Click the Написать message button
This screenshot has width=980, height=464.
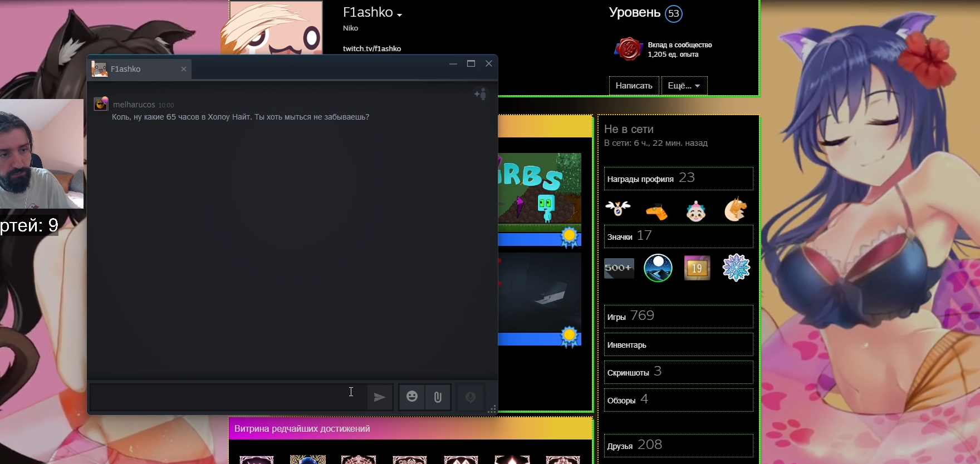pyautogui.click(x=634, y=86)
